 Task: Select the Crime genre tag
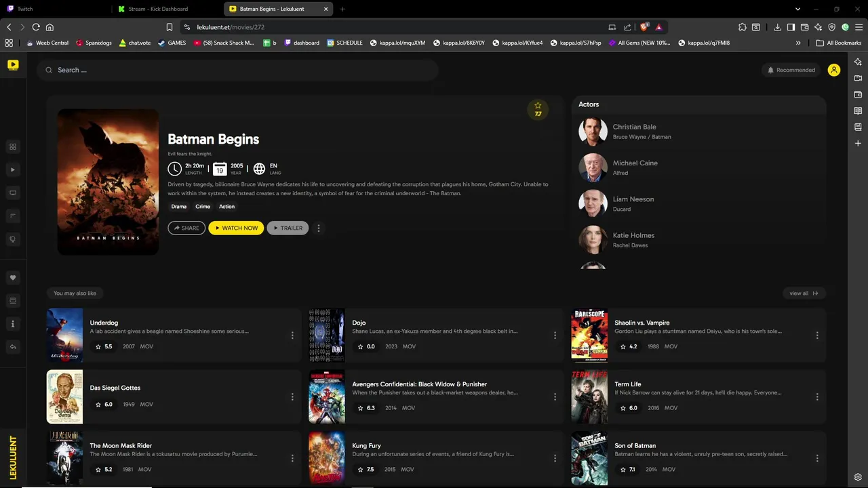pos(203,207)
